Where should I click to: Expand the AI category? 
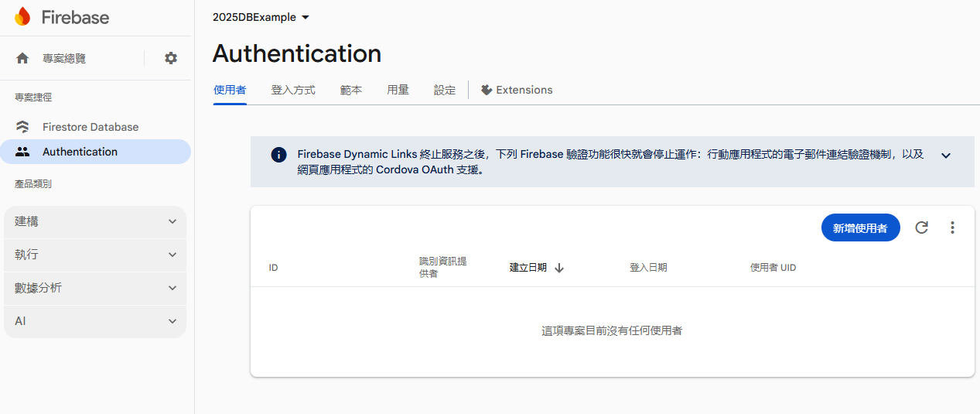point(95,321)
